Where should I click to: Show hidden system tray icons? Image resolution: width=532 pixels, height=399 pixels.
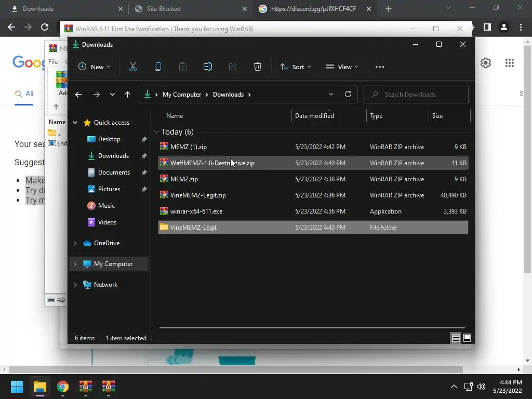point(454,387)
